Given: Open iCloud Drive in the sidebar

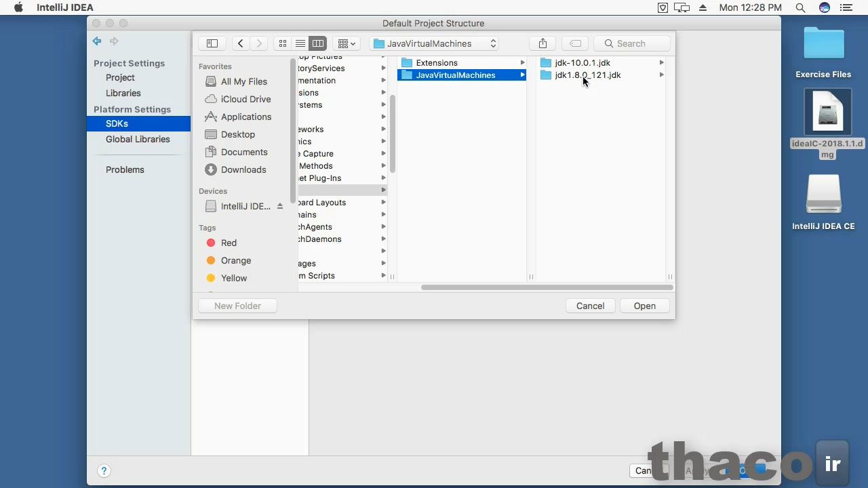Looking at the screenshot, I should click(x=245, y=99).
